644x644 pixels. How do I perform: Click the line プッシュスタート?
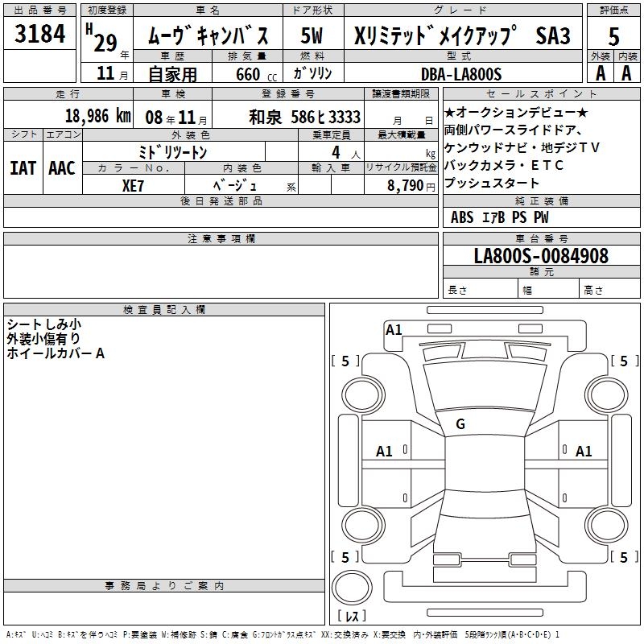coord(492,183)
